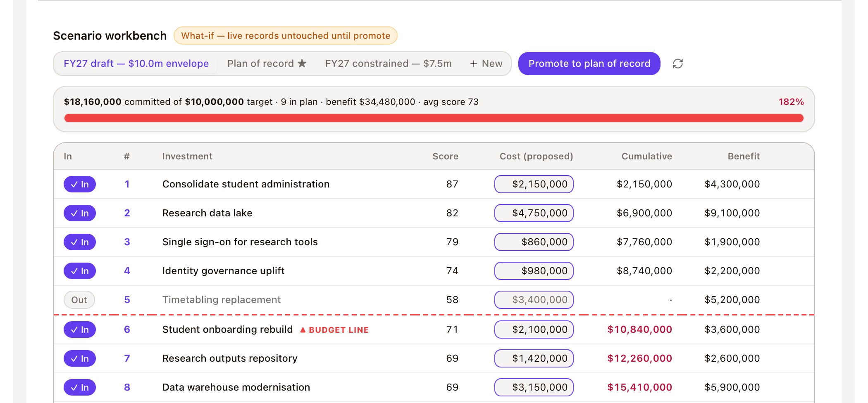
Task: Toggle In for Research outputs repository
Action: [80, 358]
